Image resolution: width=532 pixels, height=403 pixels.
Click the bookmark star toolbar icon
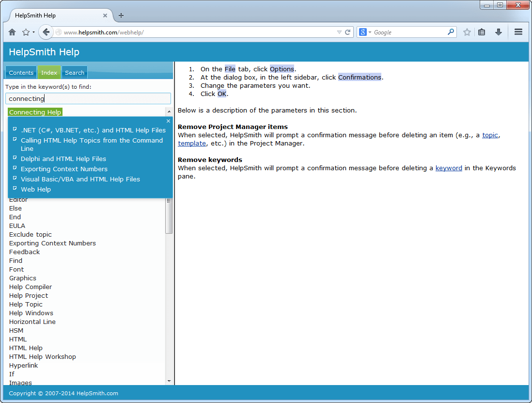coord(467,32)
